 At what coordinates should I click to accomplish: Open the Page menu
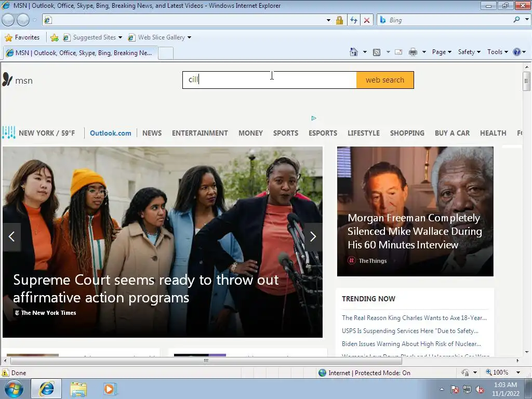tap(442, 52)
